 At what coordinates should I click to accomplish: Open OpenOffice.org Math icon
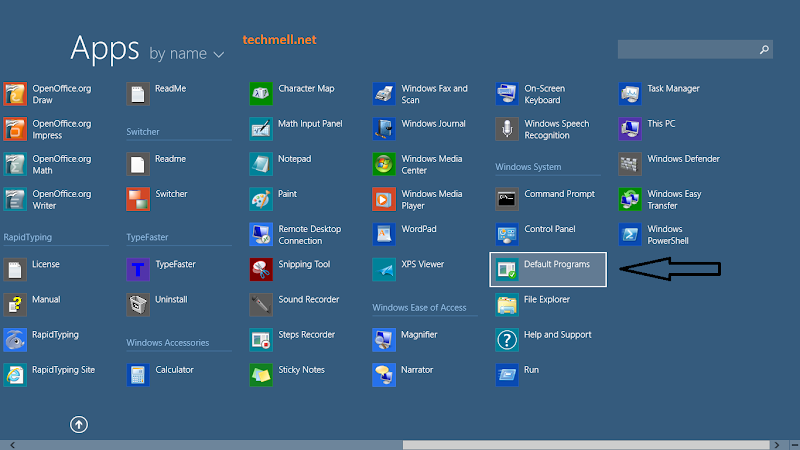click(x=15, y=164)
